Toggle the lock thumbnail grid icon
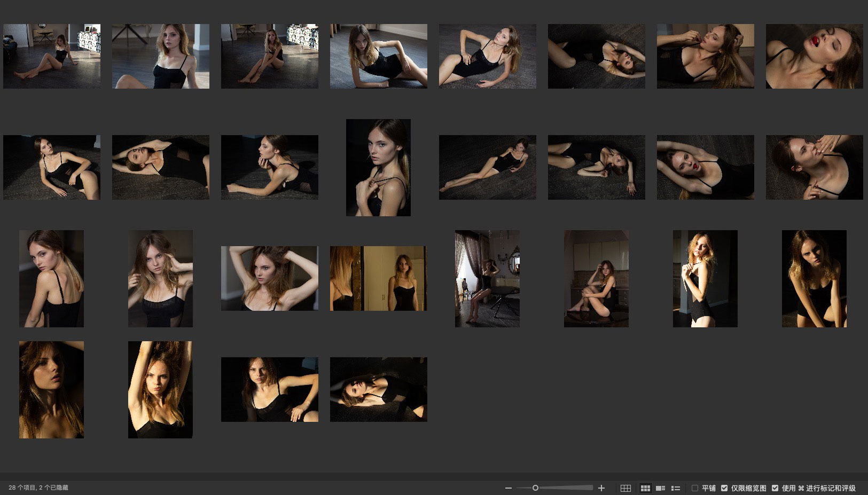 pos(625,488)
